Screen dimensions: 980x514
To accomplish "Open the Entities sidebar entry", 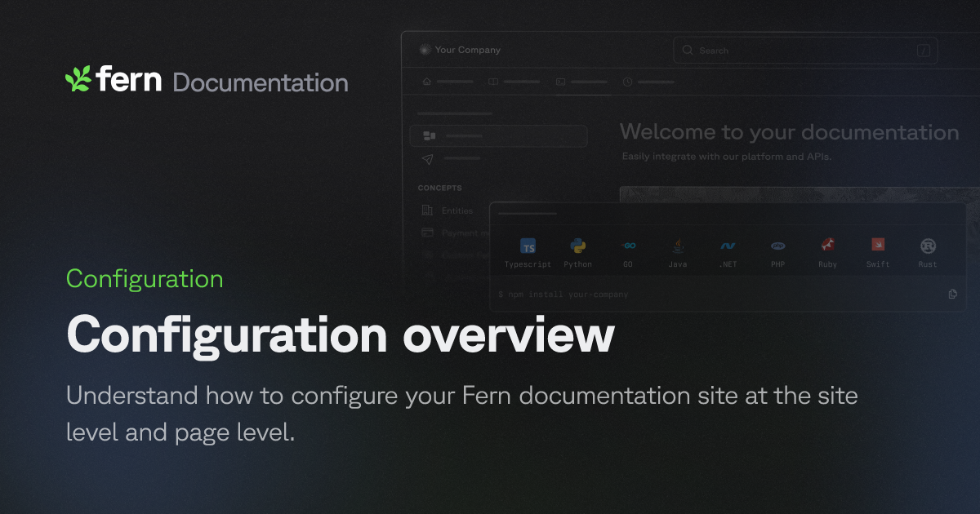I will coord(457,210).
